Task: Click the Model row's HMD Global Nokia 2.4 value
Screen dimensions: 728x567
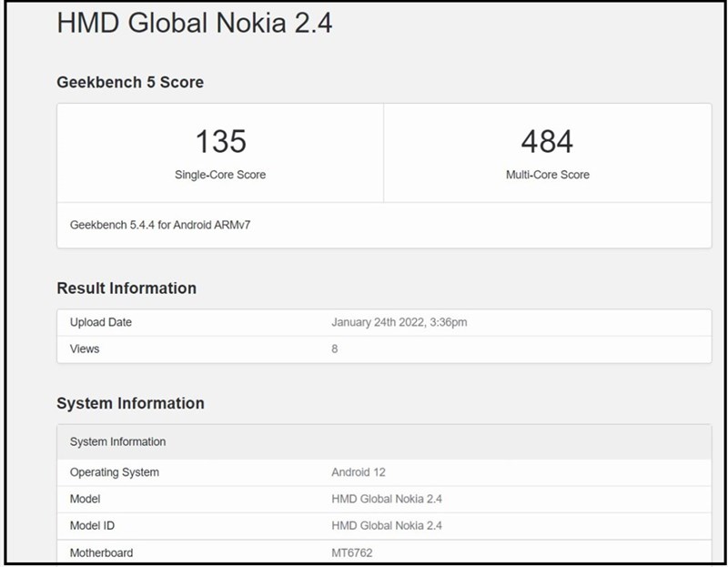Action: pyautogui.click(x=387, y=499)
